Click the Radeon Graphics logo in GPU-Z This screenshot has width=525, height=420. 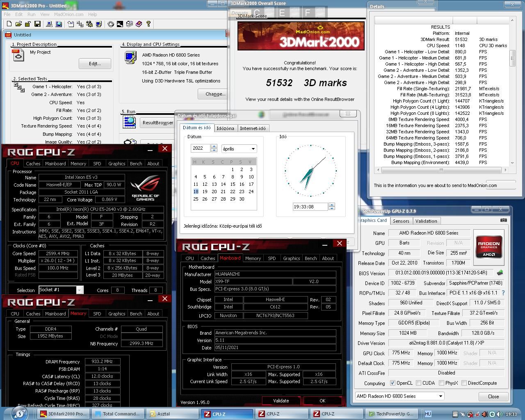pyautogui.click(x=489, y=247)
